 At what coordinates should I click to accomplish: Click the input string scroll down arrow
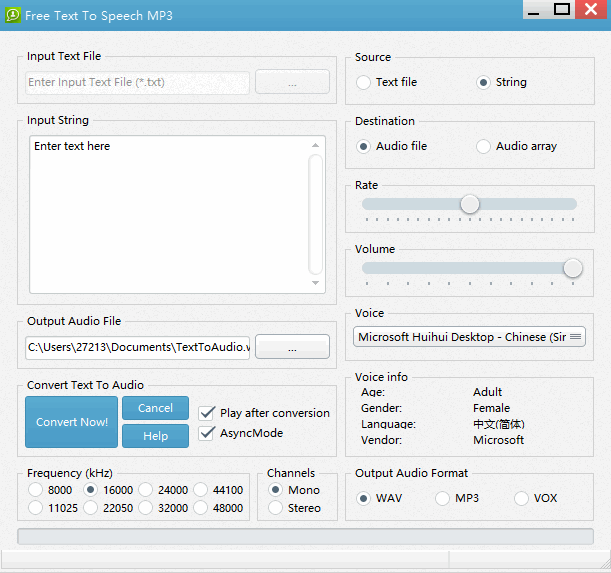tap(315, 283)
